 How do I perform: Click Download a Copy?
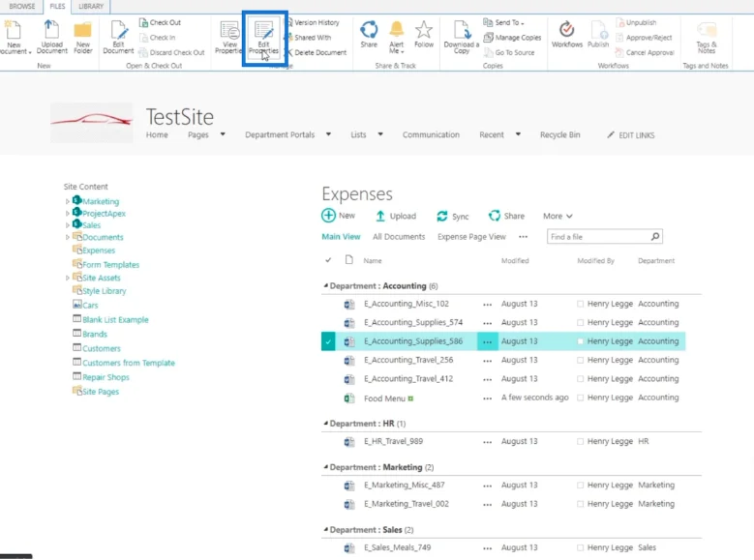tap(462, 37)
